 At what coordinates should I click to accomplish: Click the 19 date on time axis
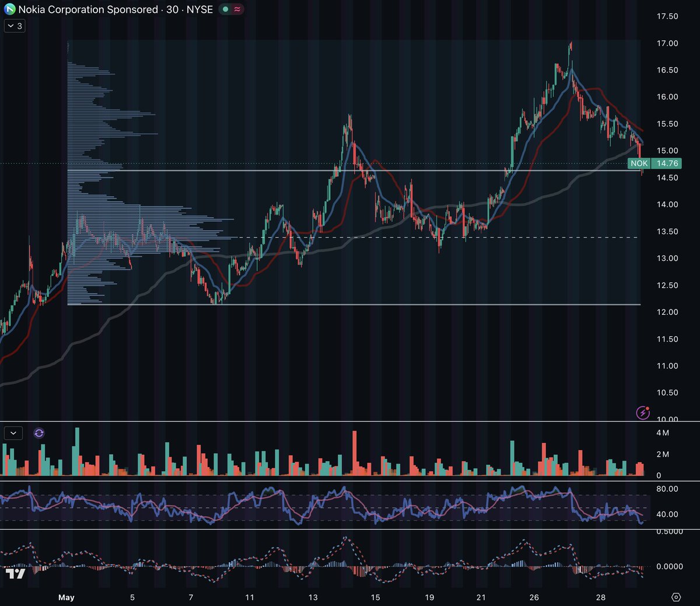pyautogui.click(x=429, y=597)
